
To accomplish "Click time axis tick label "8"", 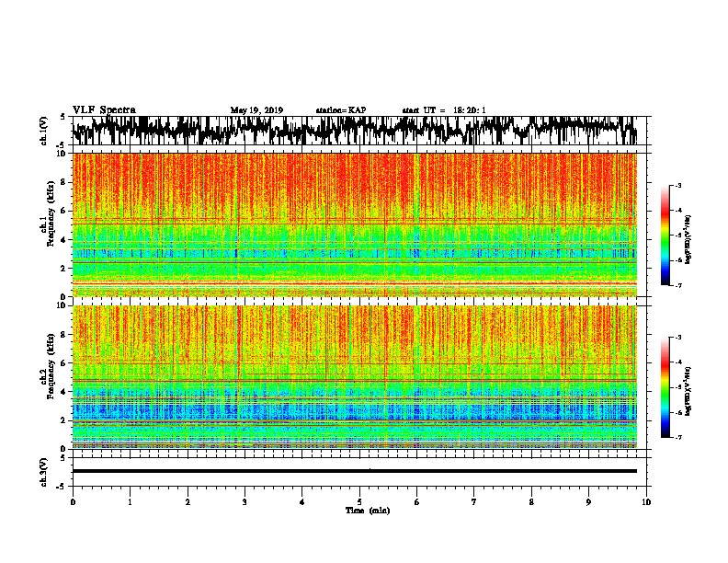I will tap(531, 502).
